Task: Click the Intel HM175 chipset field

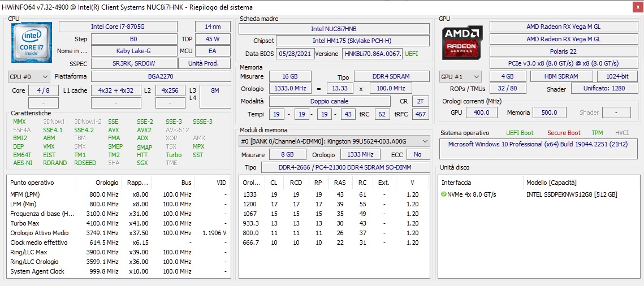Action: (x=353, y=41)
